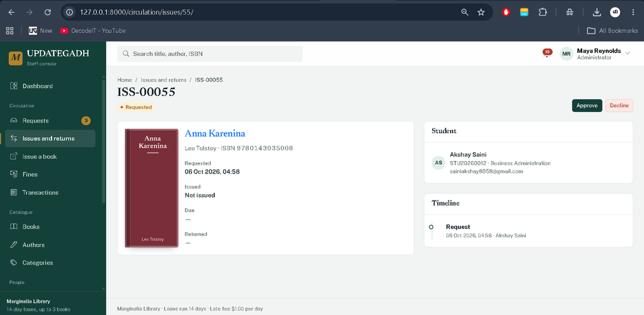Open Requests in the sidebar

pos(50,120)
